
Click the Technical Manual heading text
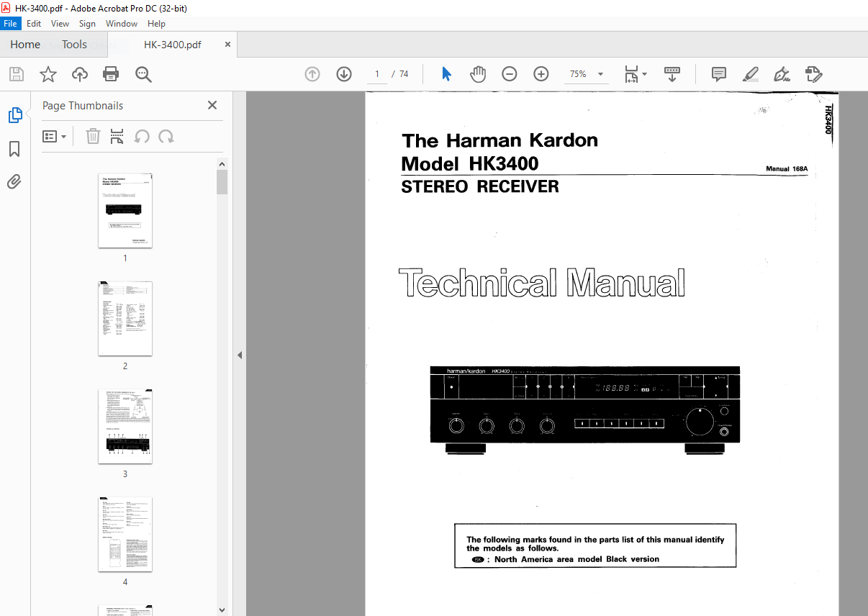point(541,283)
